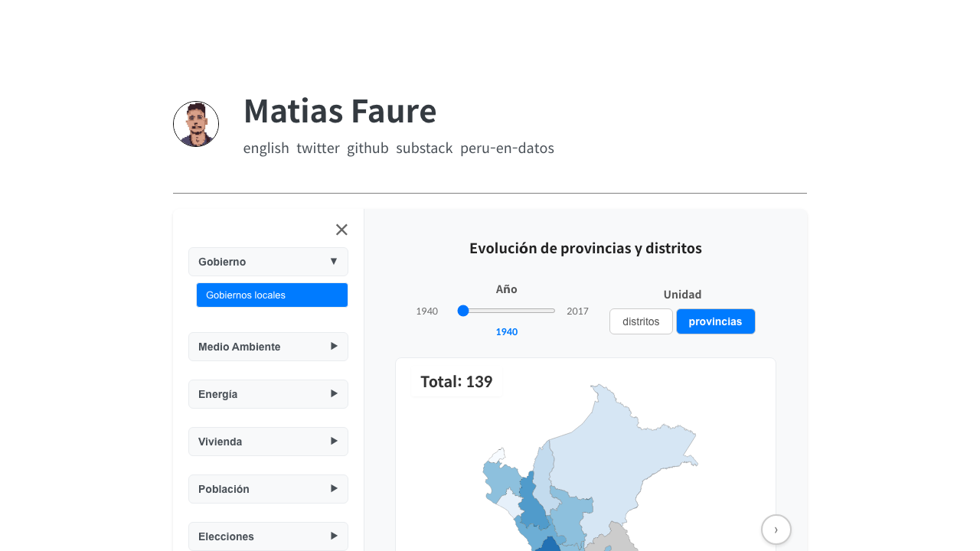Switch site language via the english link
Image resolution: width=980 pixels, height=551 pixels.
(x=266, y=148)
